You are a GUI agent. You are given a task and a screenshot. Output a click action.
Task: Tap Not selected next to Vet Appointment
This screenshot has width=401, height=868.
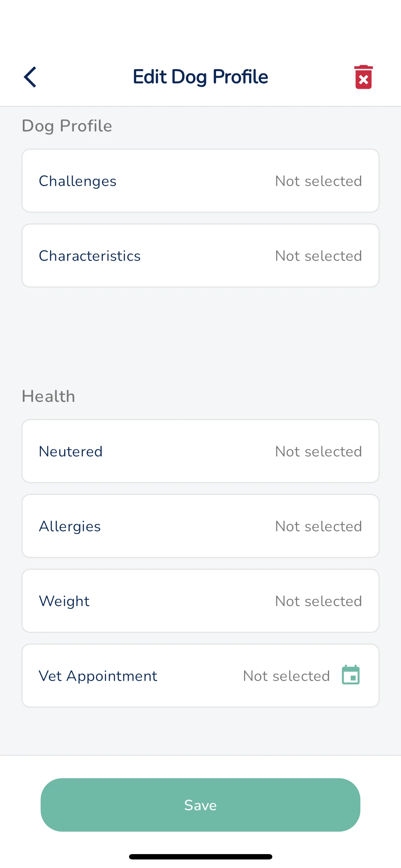[287, 676]
